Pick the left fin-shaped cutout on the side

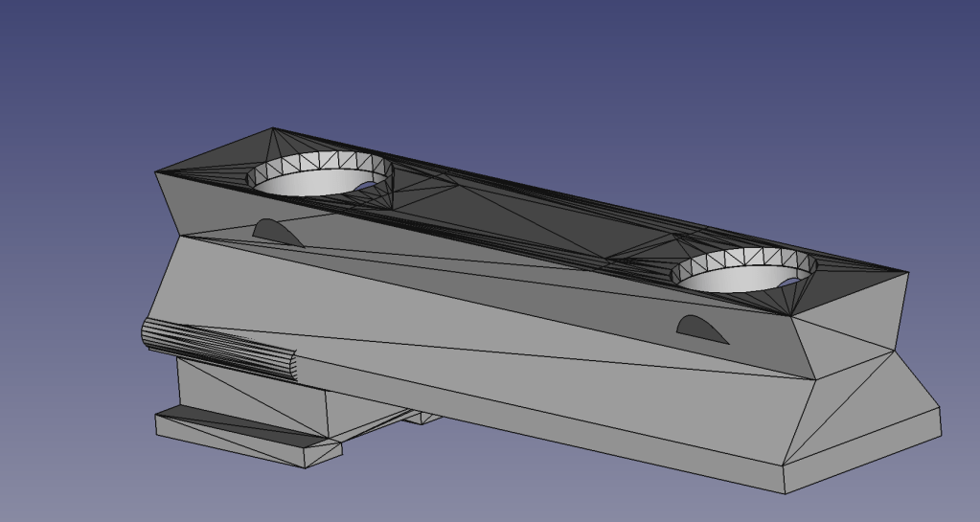[273, 231]
